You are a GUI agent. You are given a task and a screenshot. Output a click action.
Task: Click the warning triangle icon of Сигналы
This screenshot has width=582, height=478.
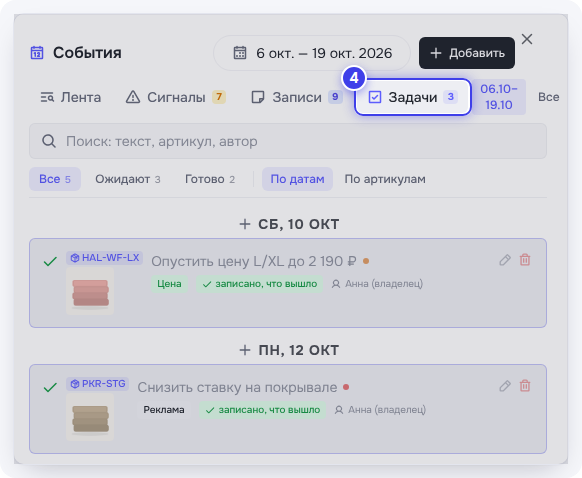tap(133, 97)
